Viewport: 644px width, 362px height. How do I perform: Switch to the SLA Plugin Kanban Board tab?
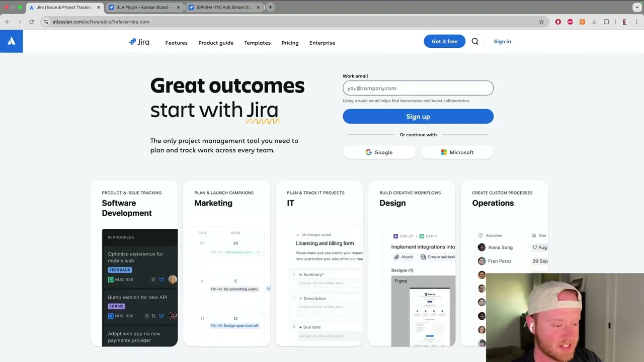click(x=143, y=7)
